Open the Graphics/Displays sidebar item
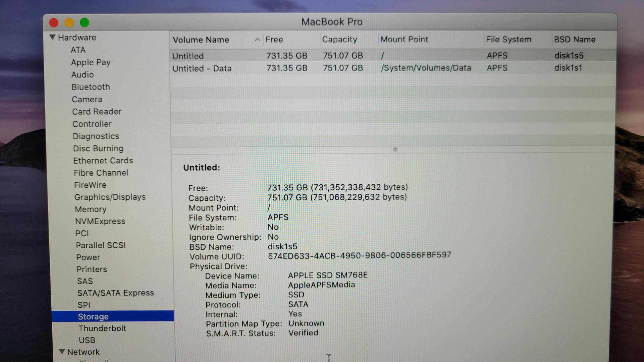The height and width of the screenshot is (362, 644). 110,197
